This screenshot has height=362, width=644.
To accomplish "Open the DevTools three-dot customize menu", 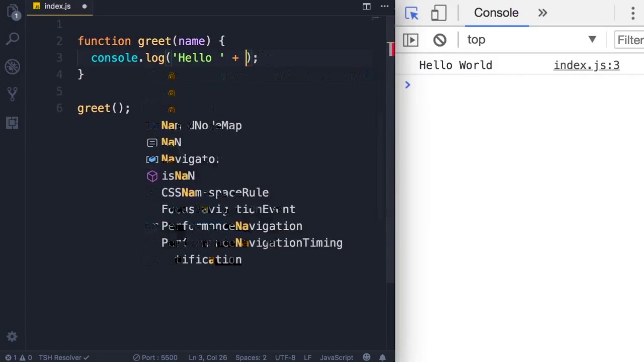I will pos(633,13).
